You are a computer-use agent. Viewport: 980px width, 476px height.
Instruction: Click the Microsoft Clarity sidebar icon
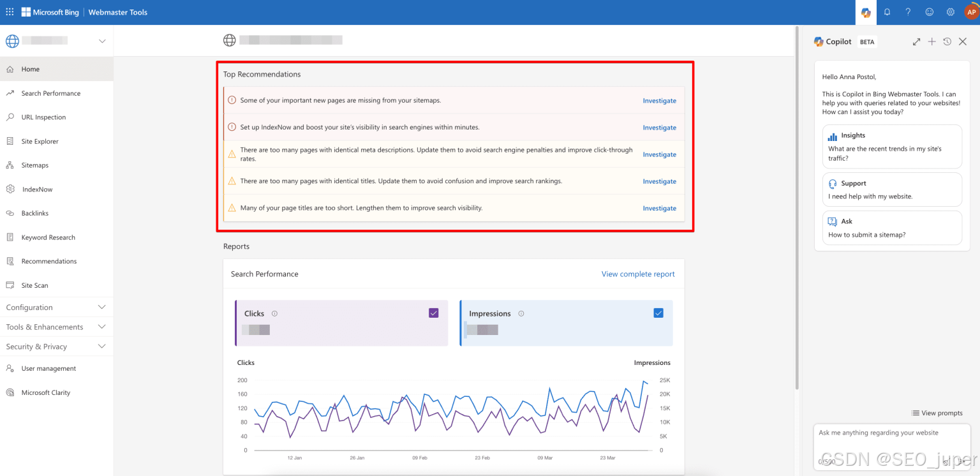coord(10,392)
